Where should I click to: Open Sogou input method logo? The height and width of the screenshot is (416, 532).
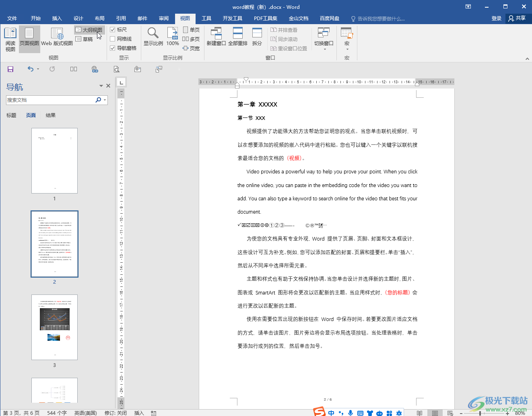click(x=320, y=412)
